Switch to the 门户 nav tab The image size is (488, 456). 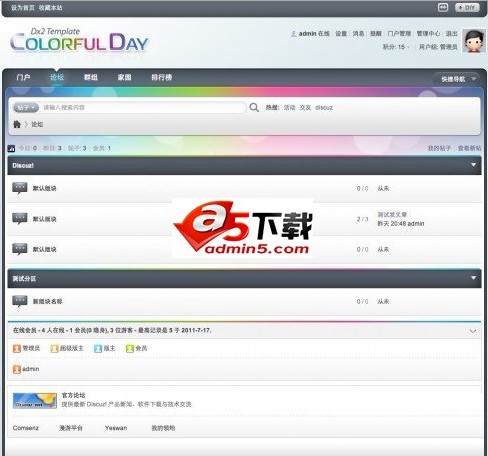pyautogui.click(x=23, y=77)
